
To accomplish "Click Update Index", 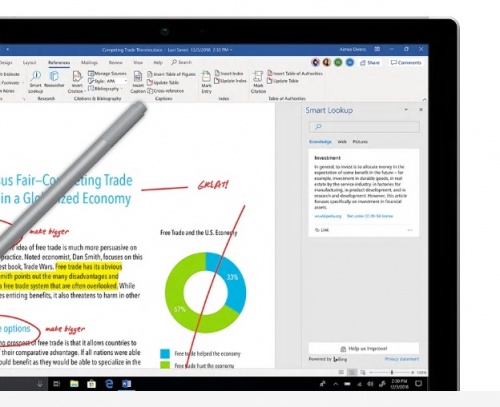I will tap(230, 81).
